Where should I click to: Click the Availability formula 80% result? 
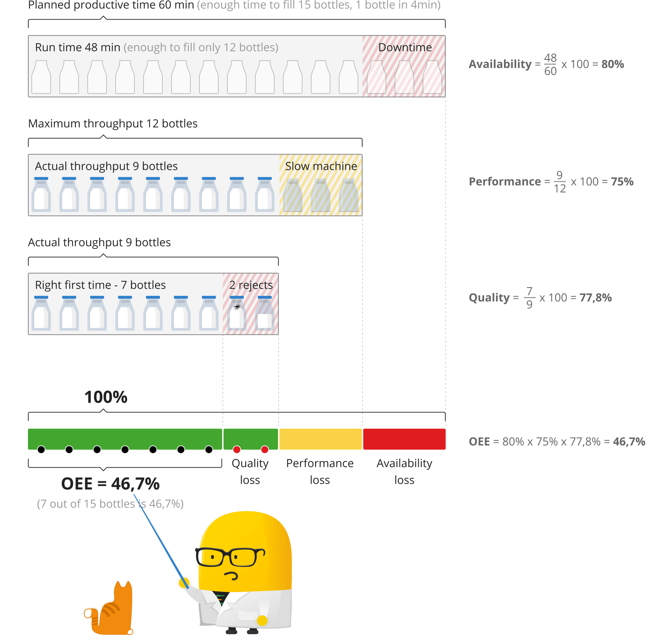[613, 64]
